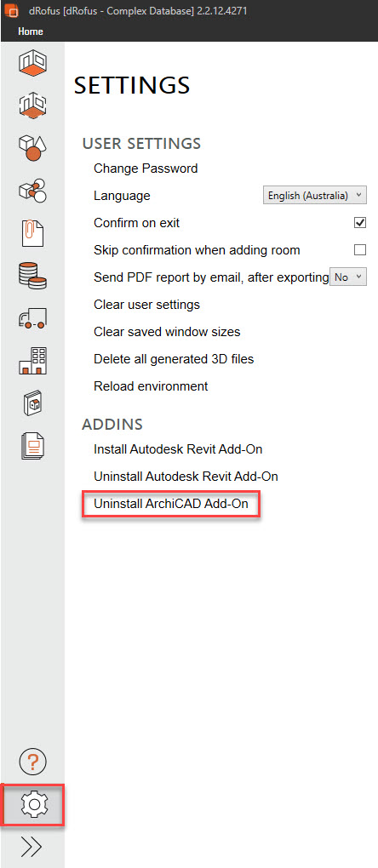Image resolution: width=378 pixels, height=868 pixels.
Task: Open the Rooms module icon in sidebar
Action: pyautogui.click(x=32, y=62)
